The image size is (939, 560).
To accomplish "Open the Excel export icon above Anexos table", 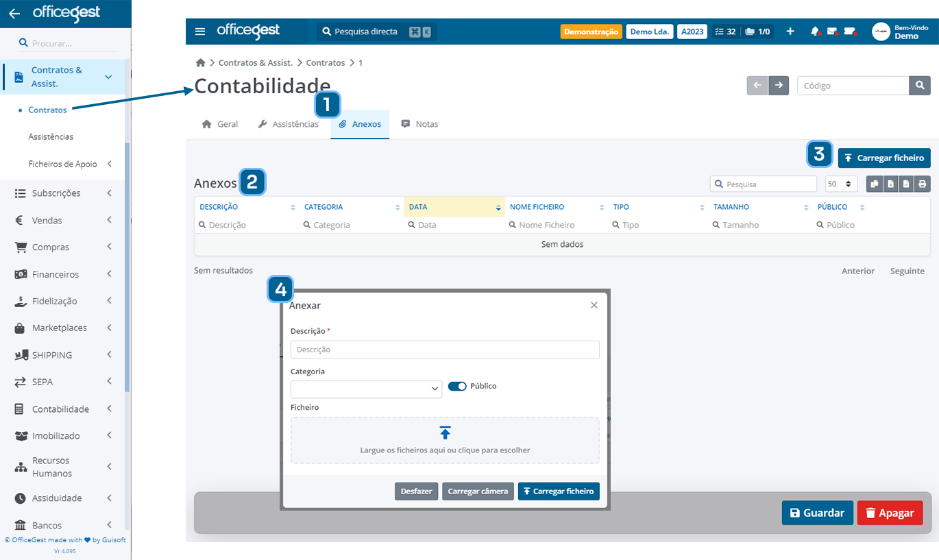I will pos(889,184).
